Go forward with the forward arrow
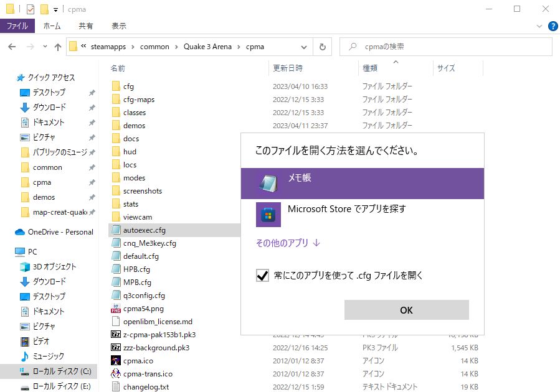560x392 pixels. coord(31,47)
